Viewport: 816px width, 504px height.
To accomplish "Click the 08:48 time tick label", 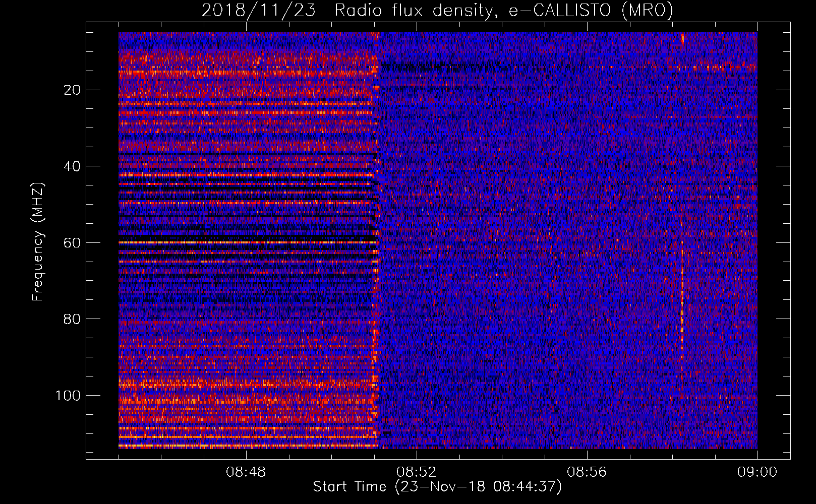I will point(246,472).
